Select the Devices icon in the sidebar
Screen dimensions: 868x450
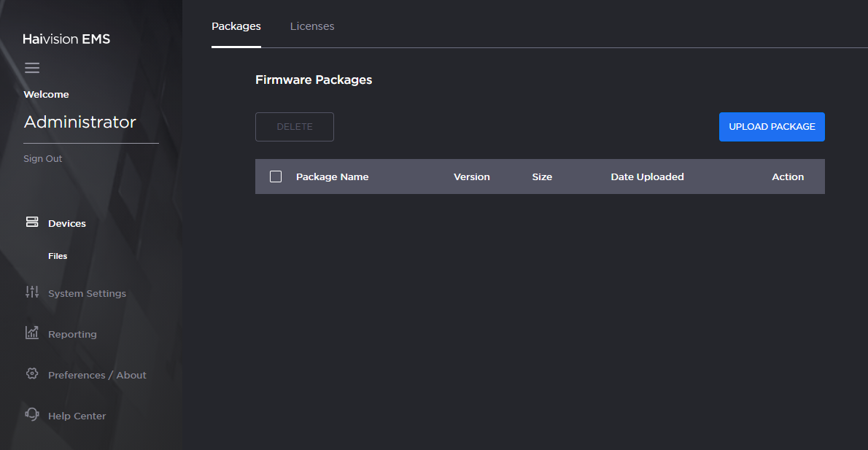[x=32, y=222]
